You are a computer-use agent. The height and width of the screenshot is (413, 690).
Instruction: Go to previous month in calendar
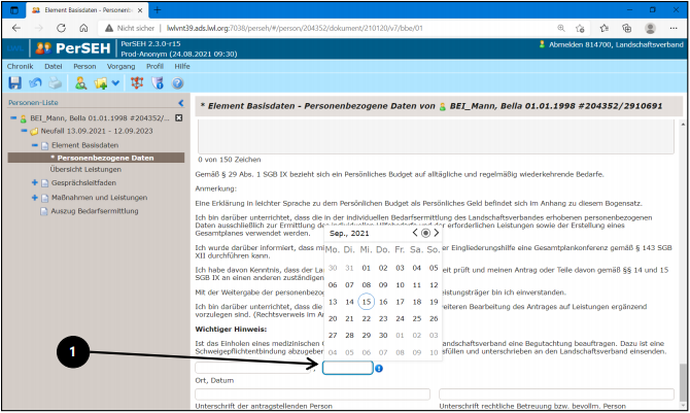(x=415, y=233)
